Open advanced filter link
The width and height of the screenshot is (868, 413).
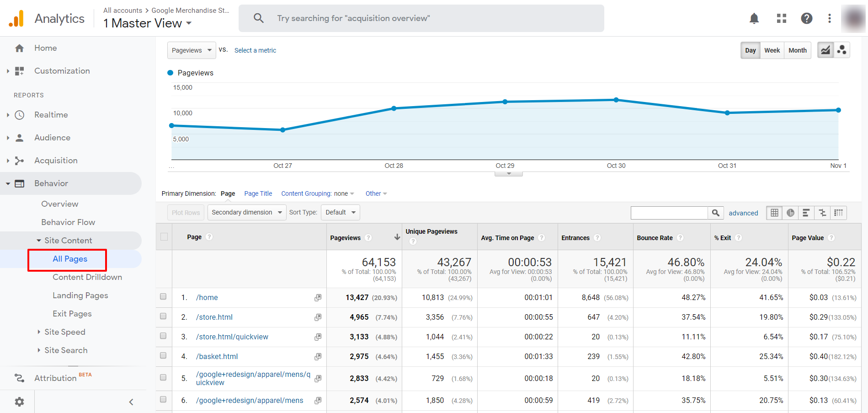coord(743,213)
